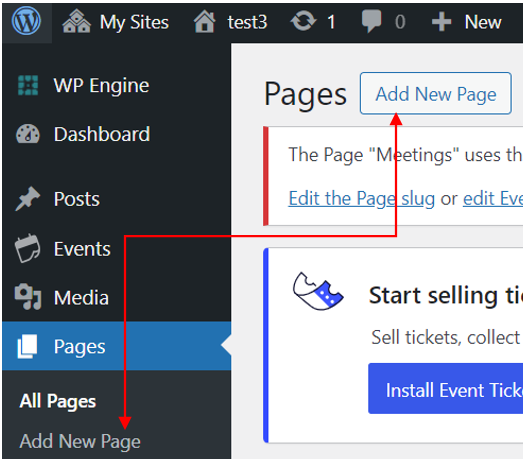Click the plus icon beside New
523x459 pixels.
click(441, 22)
